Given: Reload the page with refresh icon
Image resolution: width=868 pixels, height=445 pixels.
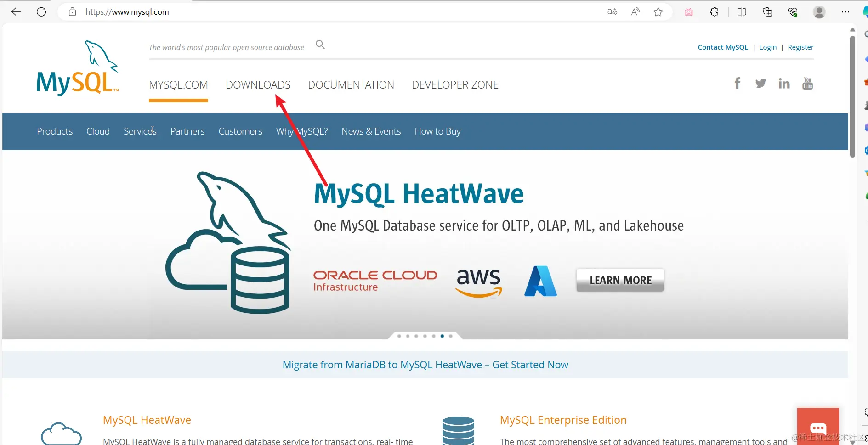Looking at the screenshot, I should (41, 12).
